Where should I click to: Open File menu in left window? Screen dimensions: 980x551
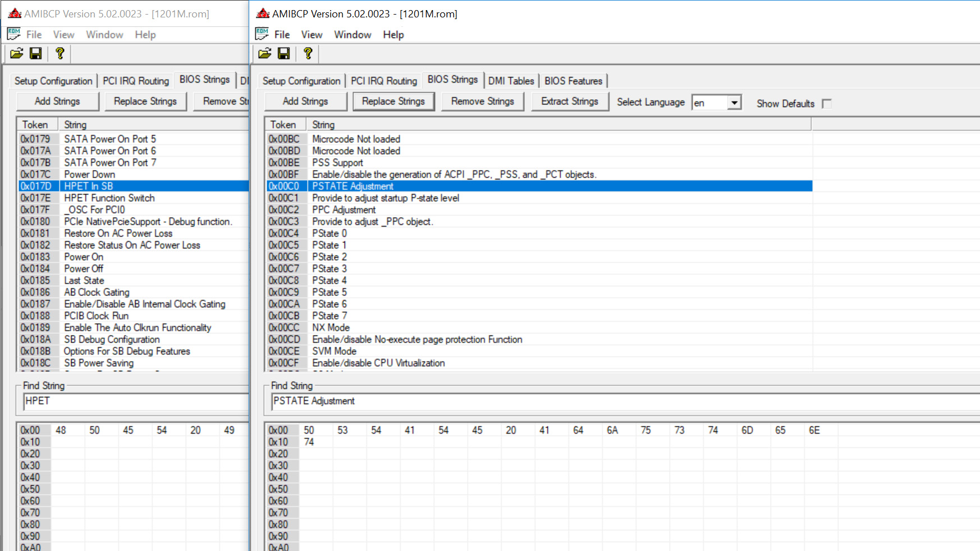tap(34, 35)
